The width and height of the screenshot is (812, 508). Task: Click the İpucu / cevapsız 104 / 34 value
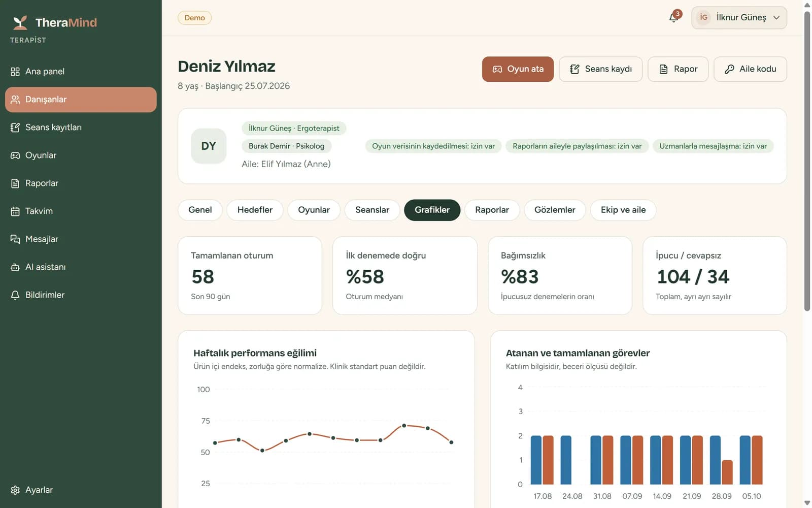[693, 277]
